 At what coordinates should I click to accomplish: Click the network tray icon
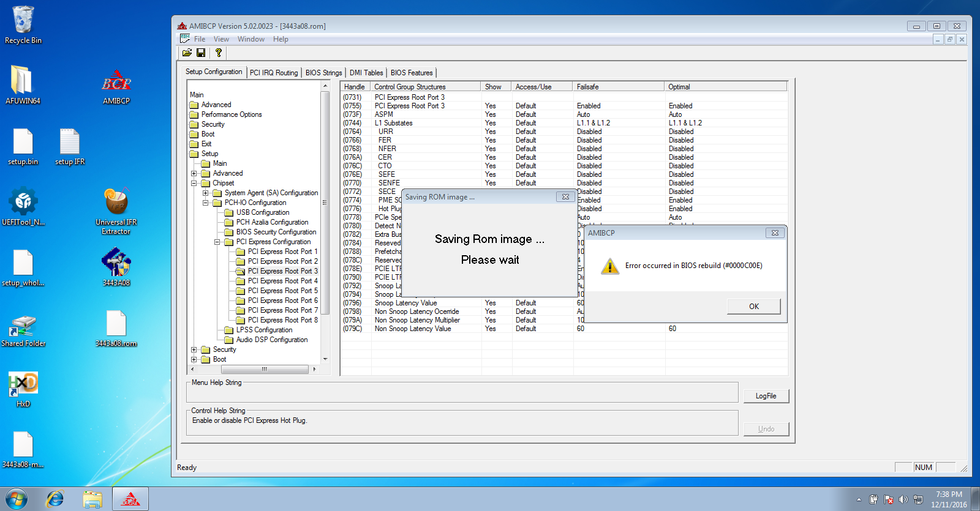(918, 499)
